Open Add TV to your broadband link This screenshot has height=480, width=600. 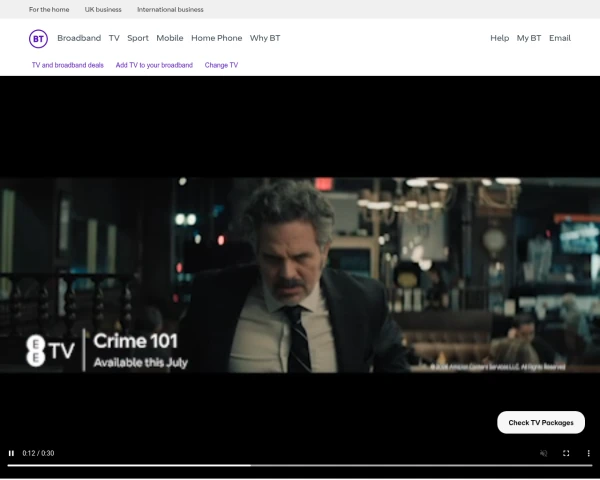point(154,65)
